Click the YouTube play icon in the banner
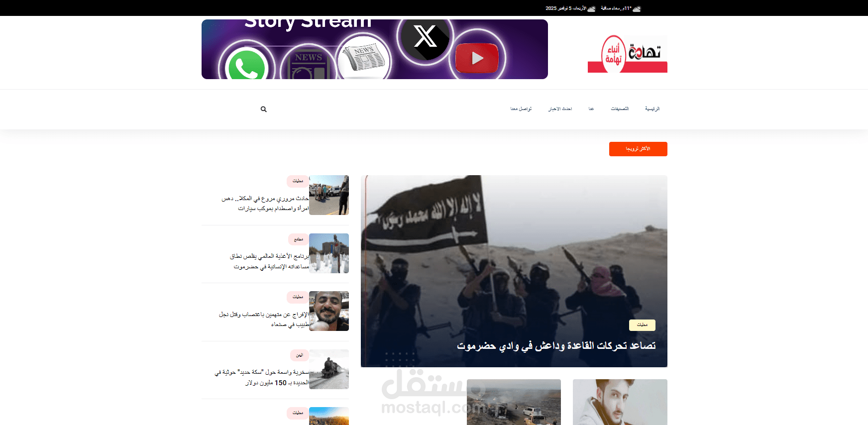This screenshot has height=425, width=868. point(477,58)
